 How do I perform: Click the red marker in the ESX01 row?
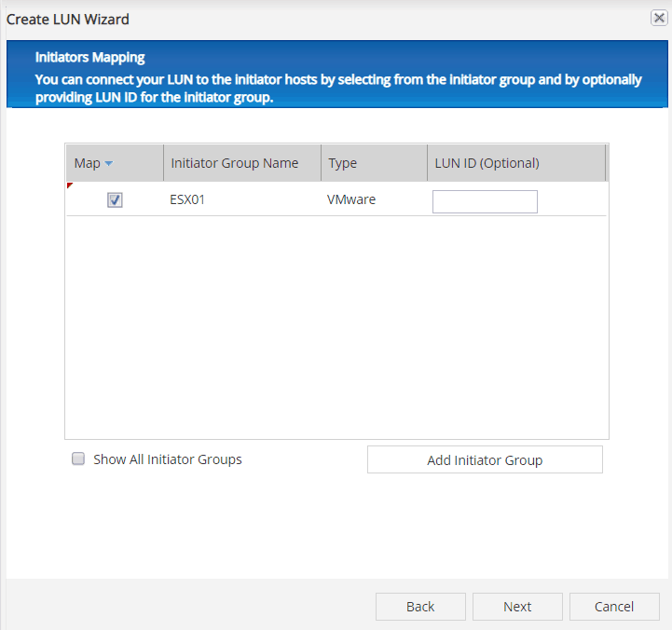click(69, 186)
